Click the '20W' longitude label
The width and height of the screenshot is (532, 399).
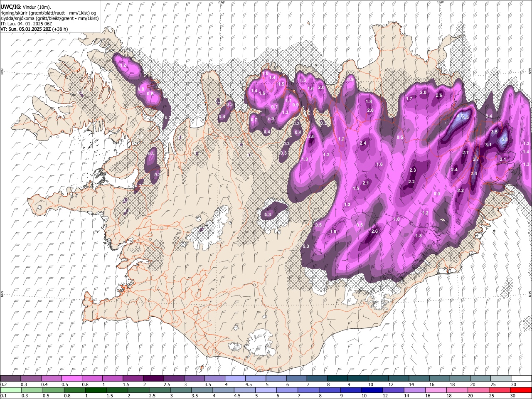pos(221,2)
